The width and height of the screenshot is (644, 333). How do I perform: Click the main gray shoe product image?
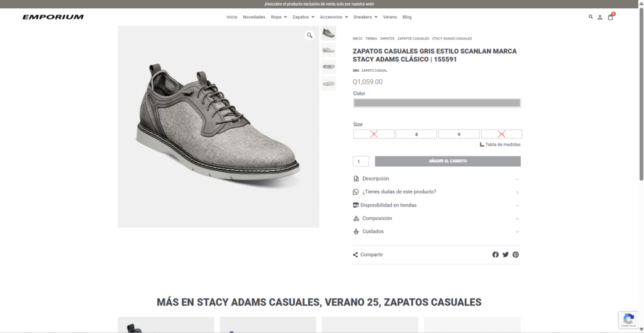218,127
